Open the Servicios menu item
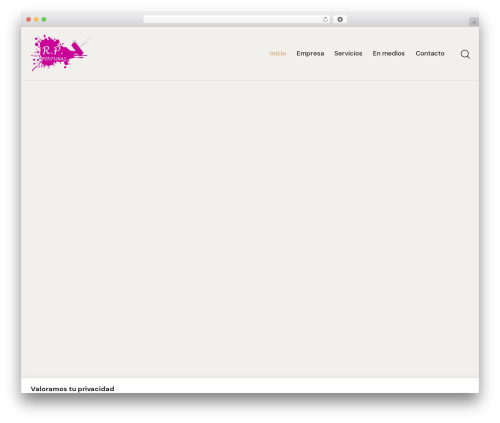Viewport: 500px width, 423px height. (348, 53)
